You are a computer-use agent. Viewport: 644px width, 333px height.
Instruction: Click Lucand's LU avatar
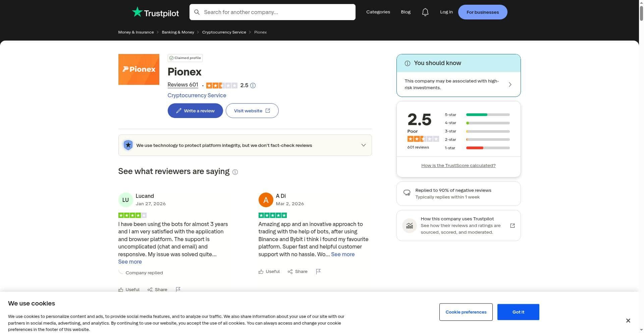[x=125, y=200]
